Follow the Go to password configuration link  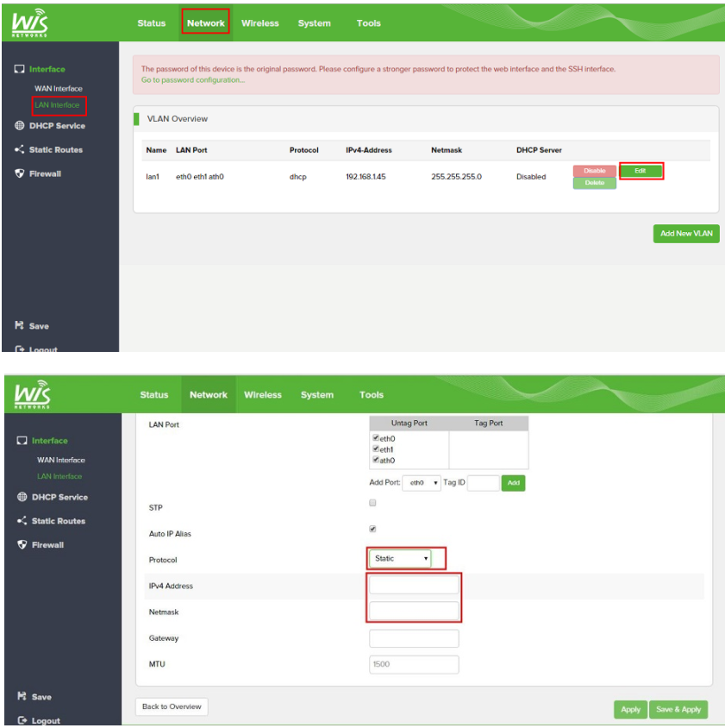point(192,80)
